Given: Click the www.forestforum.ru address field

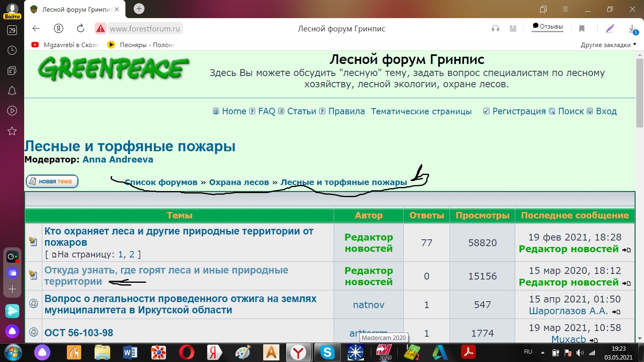Looking at the screenshot, I should tap(145, 29).
